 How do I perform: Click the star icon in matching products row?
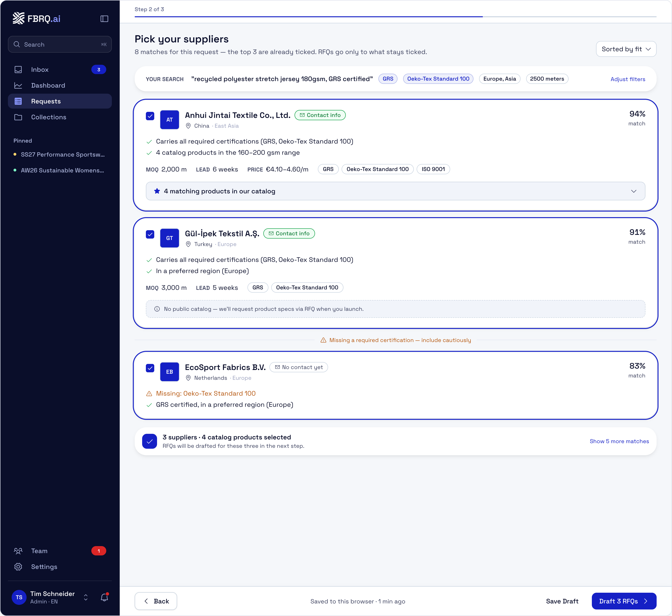click(x=157, y=191)
